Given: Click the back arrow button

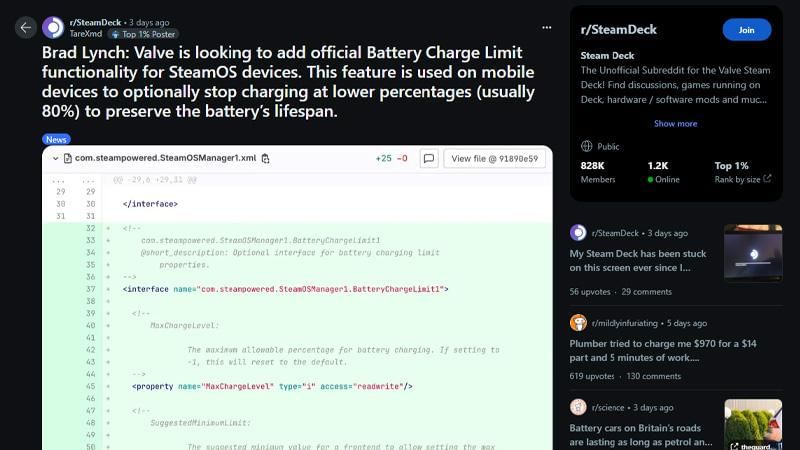Looking at the screenshot, I should pyautogui.click(x=26, y=28).
